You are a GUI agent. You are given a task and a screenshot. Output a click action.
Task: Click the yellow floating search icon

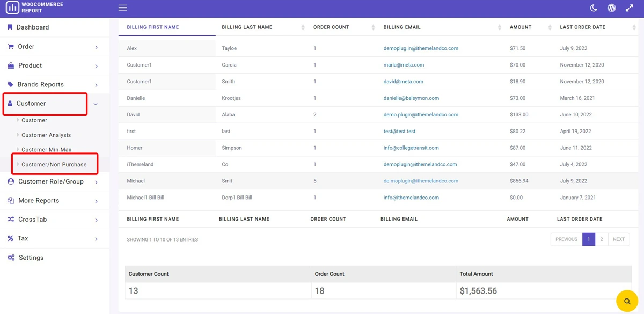point(627,301)
